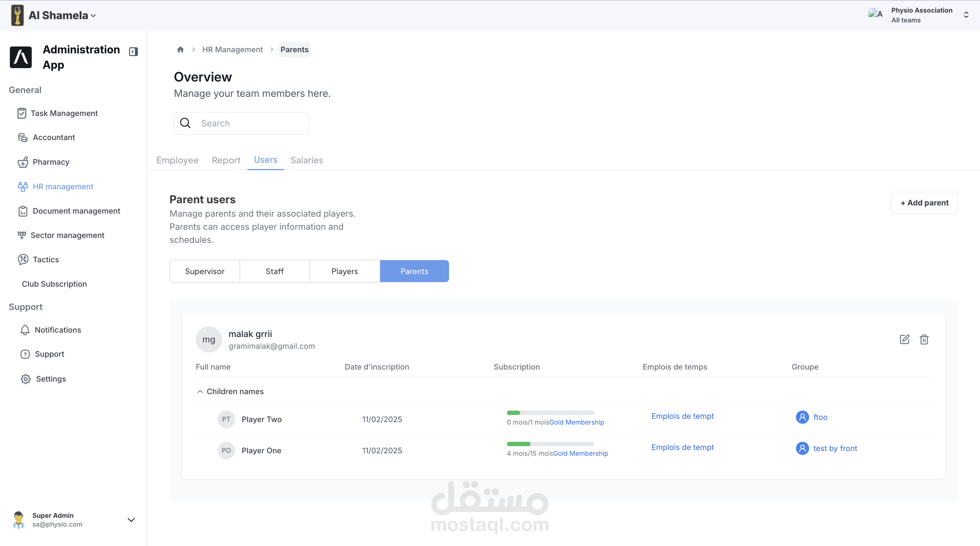
Task: Click the Al Shamela trophy logo
Action: click(17, 15)
